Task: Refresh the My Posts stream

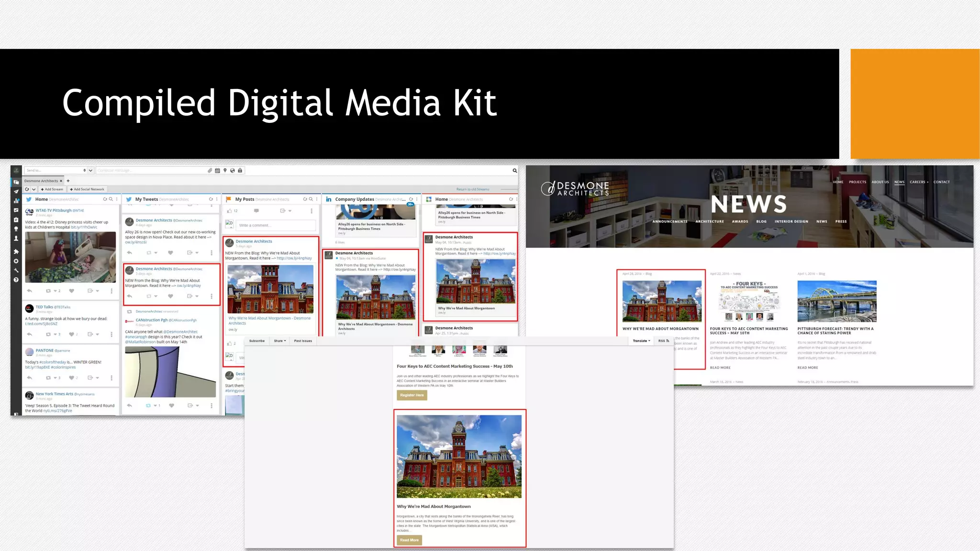Action: click(x=305, y=199)
